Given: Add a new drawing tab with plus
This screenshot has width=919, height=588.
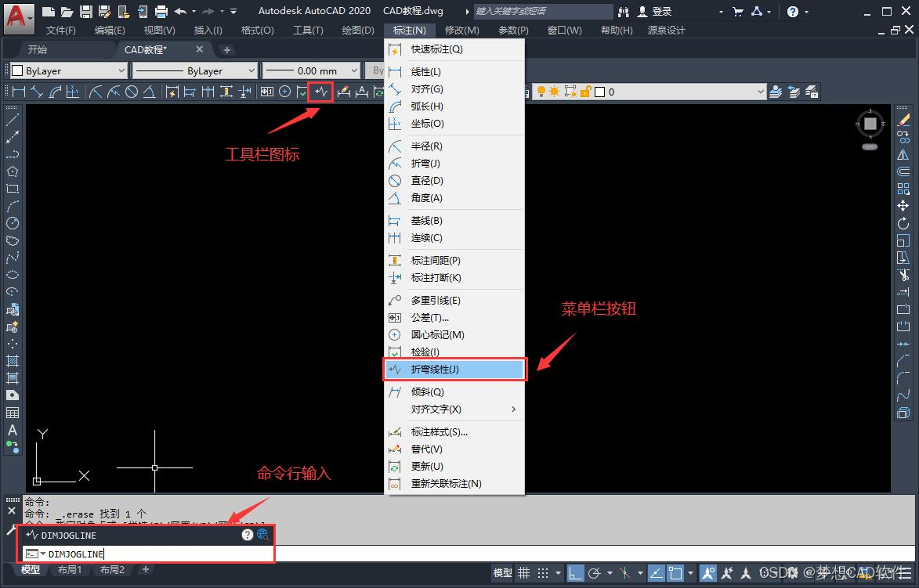Looking at the screenshot, I should click(227, 50).
